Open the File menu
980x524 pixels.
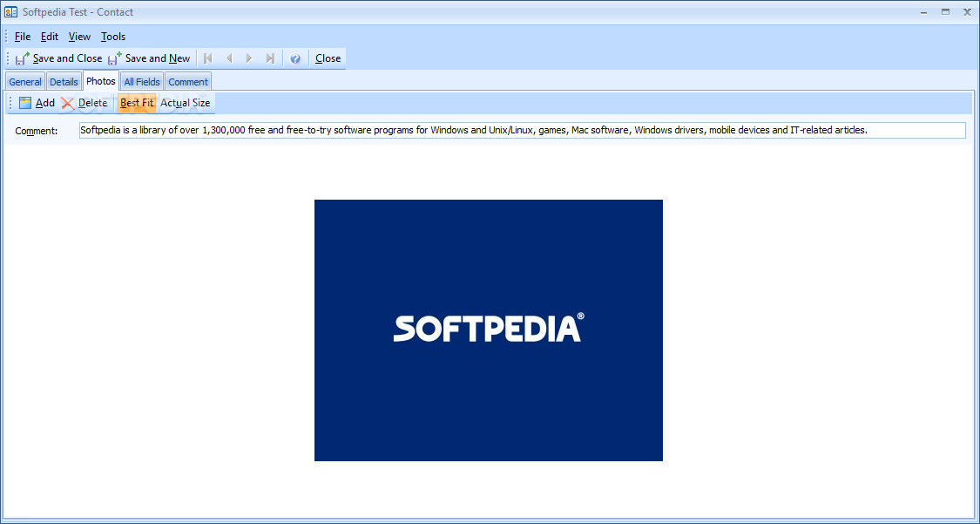23,37
